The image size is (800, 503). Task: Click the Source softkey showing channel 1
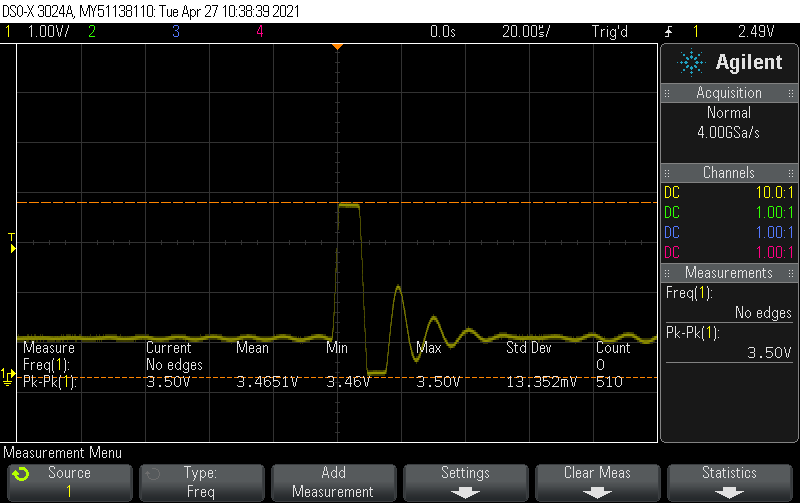pos(69,483)
